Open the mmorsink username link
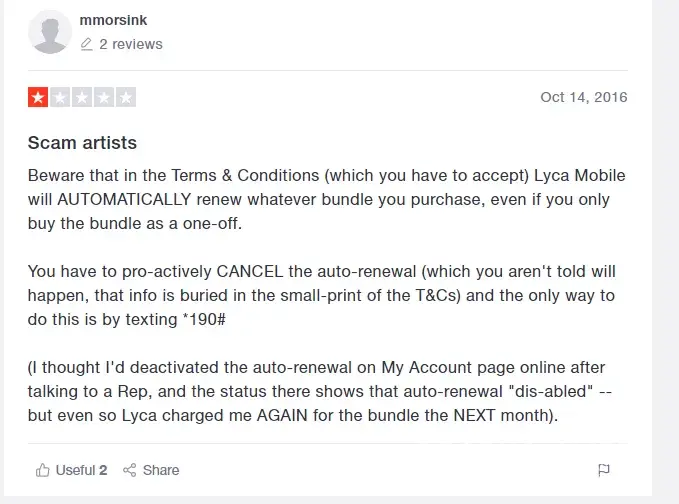This screenshot has width=679, height=504. [x=113, y=20]
